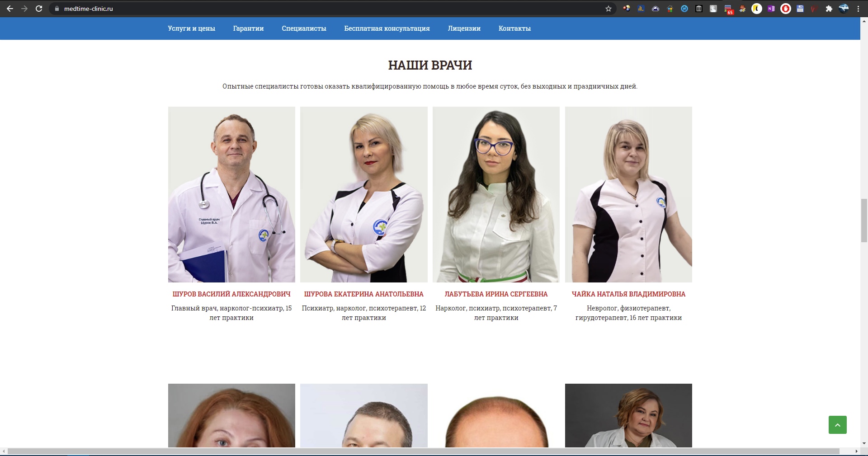Click the horizontal scrollbar right arrow
The width and height of the screenshot is (868, 456).
(856, 451)
